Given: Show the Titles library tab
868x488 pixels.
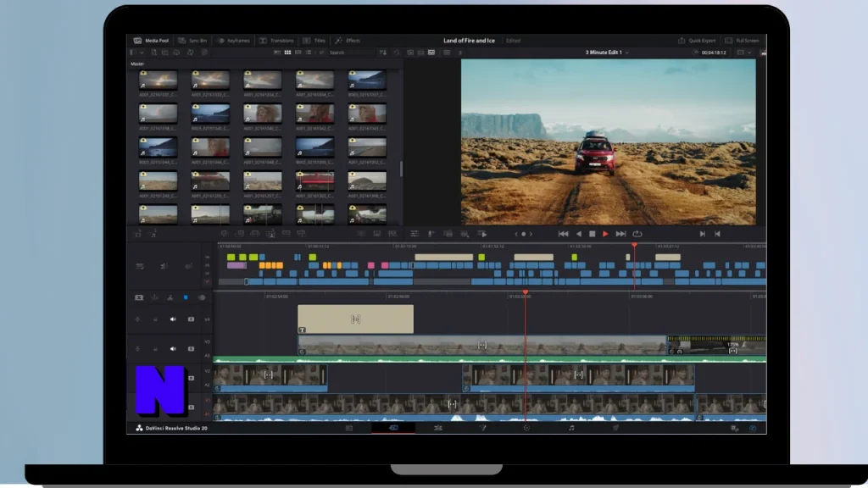Looking at the screenshot, I should pos(314,41).
